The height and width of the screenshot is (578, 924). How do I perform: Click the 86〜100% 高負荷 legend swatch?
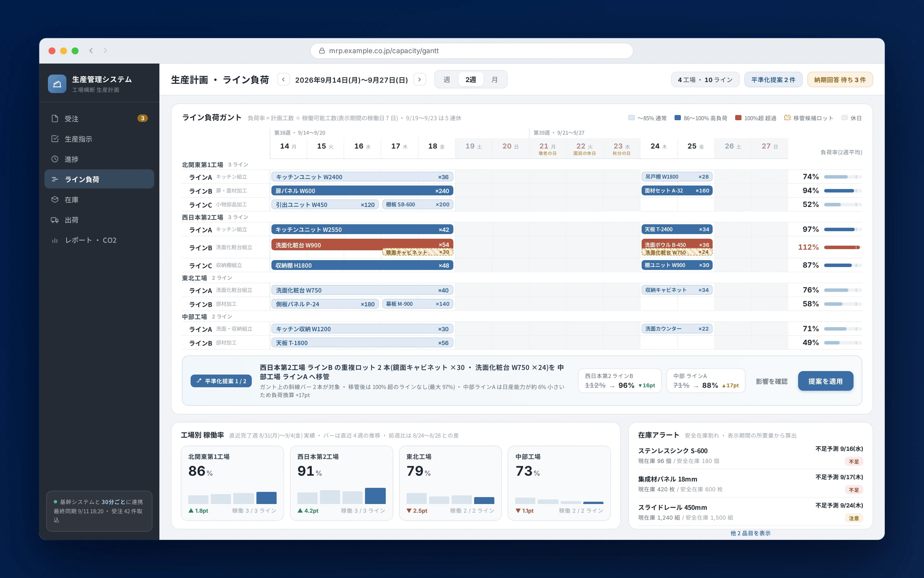(677, 118)
